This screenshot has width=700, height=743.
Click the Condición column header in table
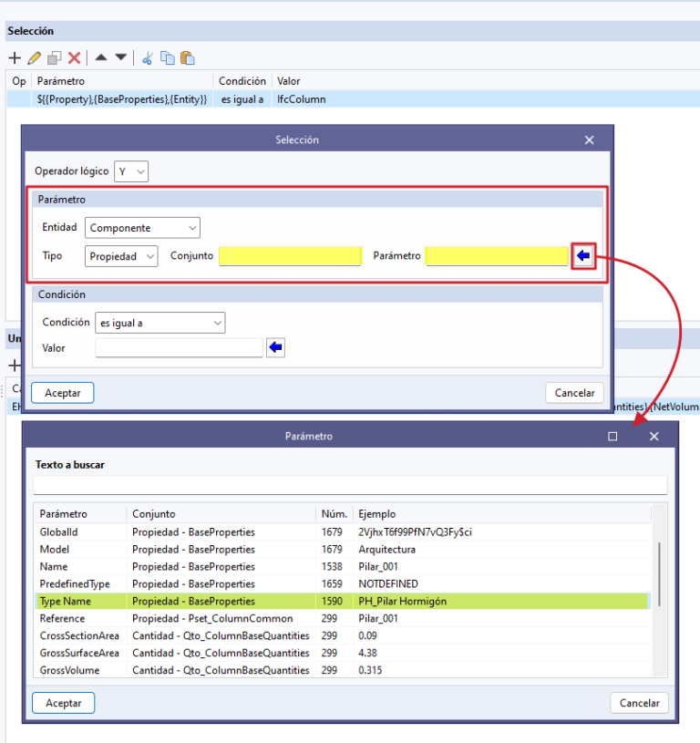tap(242, 81)
